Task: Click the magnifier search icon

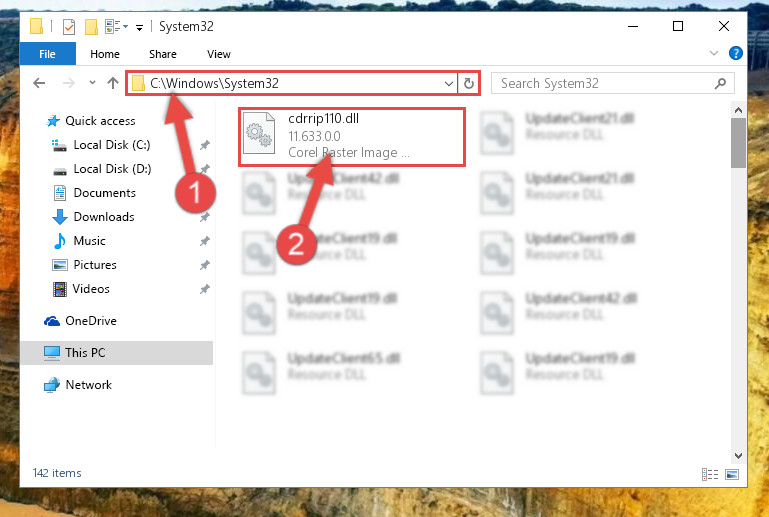Action: 720,83
